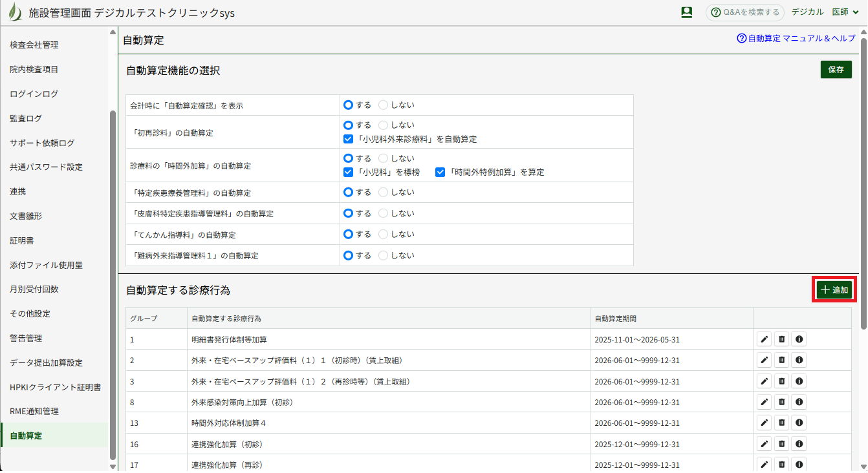Delete the 連携強化加算（再診） row

(782, 465)
